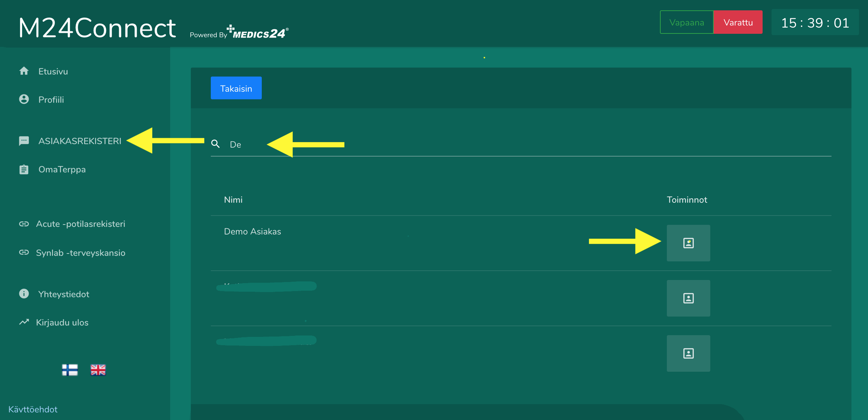This screenshot has height=420, width=868.
Task: Click the Kirjaudu ulos arrow icon
Action: click(x=24, y=322)
